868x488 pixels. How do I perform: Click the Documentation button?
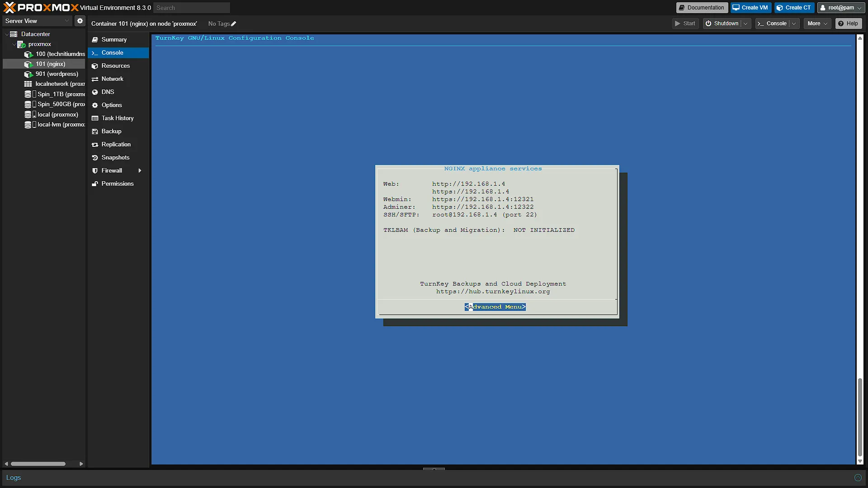point(702,8)
